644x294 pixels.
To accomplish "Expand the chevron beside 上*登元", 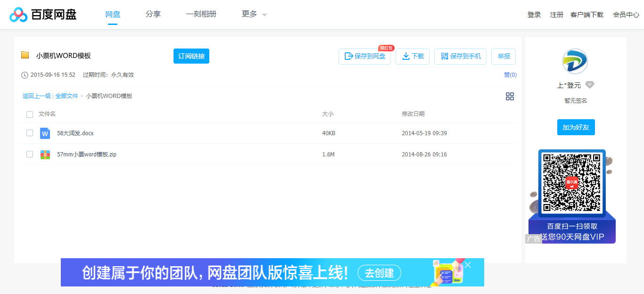I will [x=589, y=85].
